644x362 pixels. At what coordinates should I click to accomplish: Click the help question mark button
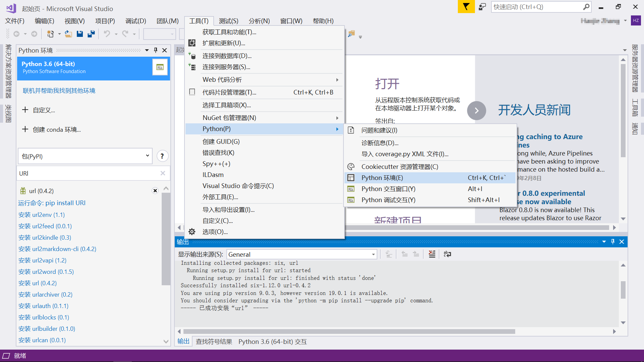pos(162,156)
